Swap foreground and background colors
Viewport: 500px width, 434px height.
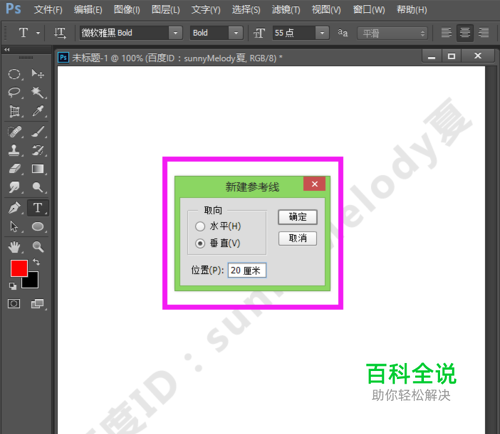click(x=36, y=262)
